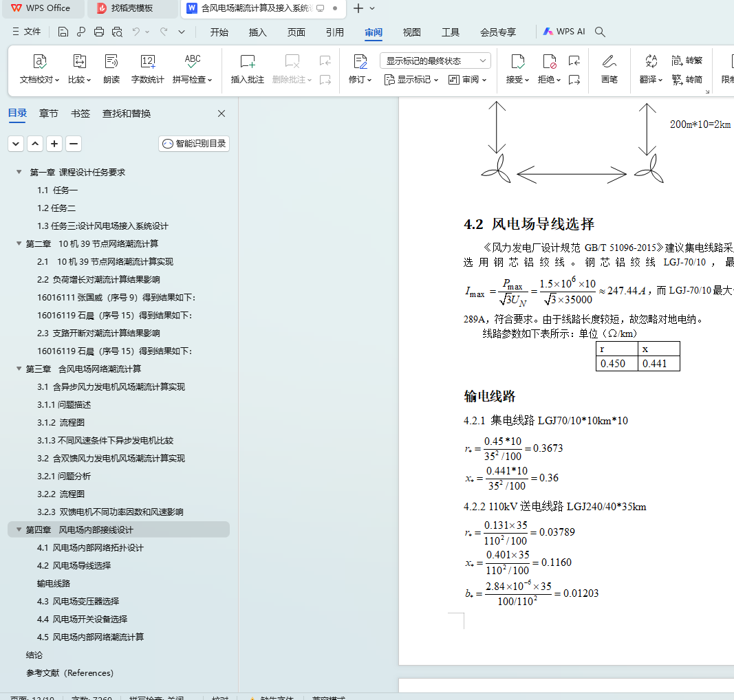
Task: Run 拼写检查 spell check
Action: point(193,69)
